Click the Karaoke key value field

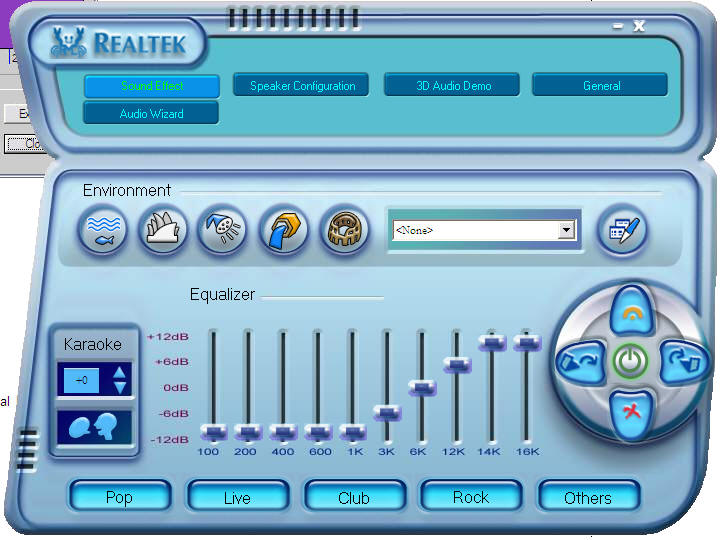81,380
